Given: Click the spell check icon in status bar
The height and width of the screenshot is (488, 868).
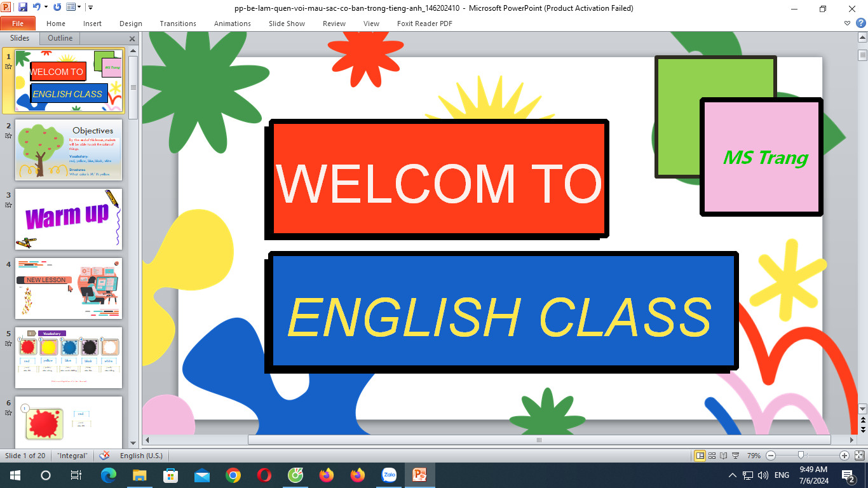Looking at the screenshot, I should click(104, 456).
